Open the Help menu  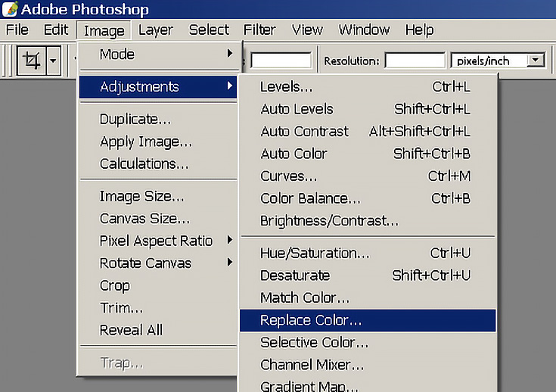(x=419, y=30)
